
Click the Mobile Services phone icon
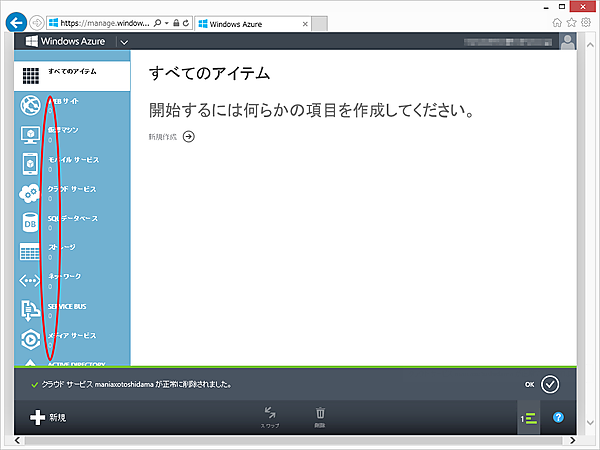coord(31,164)
